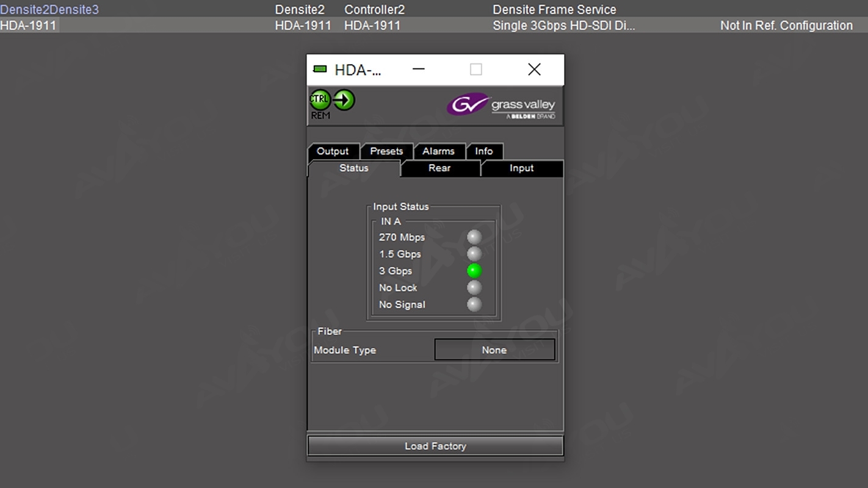This screenshot has height=488, width=868.
Task: Select the Status tab
Action: [x=354, y=168]
